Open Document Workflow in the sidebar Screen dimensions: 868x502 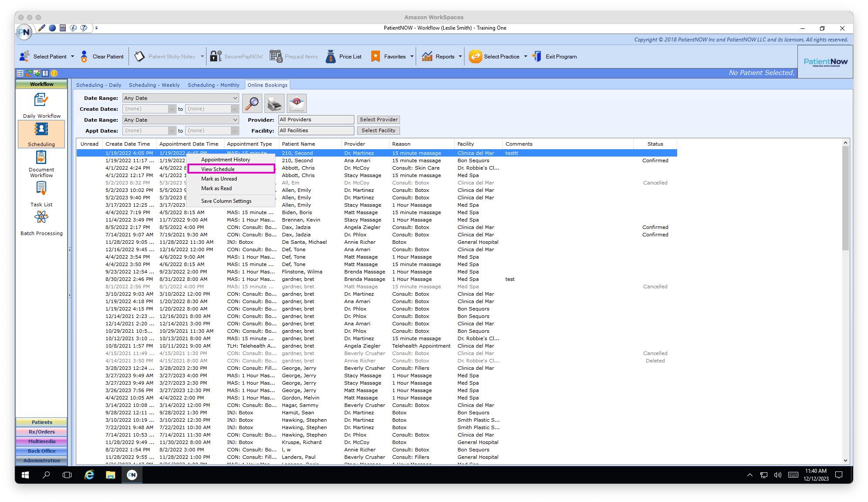click(x=41, y=164)
